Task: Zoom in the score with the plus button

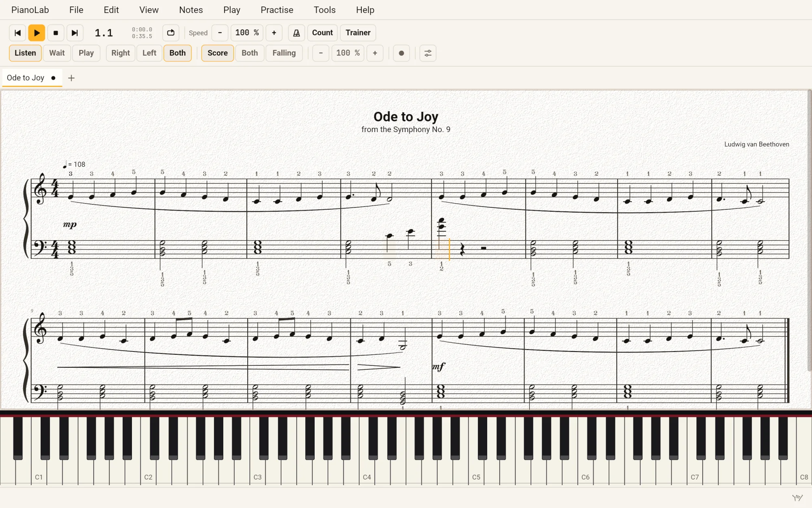Action: click(x=375, y=53)
